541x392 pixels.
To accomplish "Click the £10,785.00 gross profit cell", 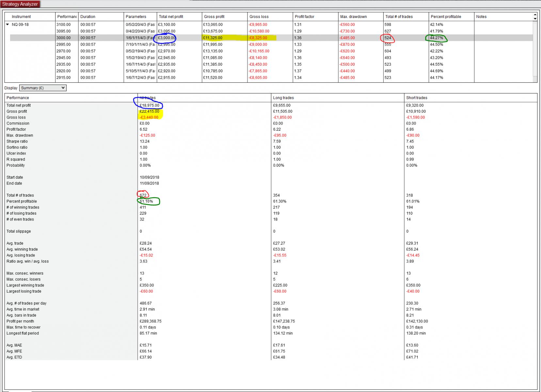I will pos(213,71).
